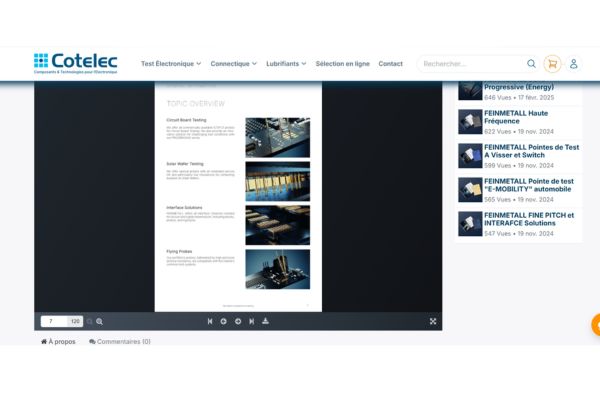Expand the Connectique dropdown menu
This screenshot has height=400, width=600.
(233, 64)
